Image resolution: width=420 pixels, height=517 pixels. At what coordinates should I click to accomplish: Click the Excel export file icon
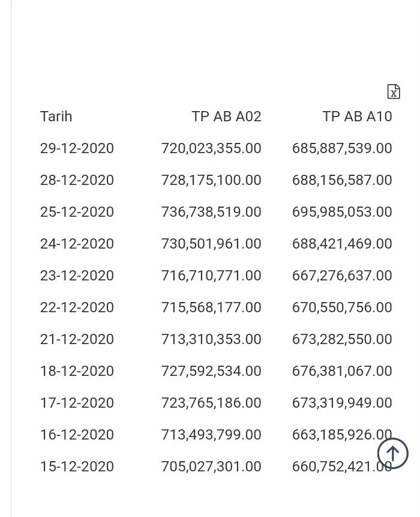click(x=394, y=92)
